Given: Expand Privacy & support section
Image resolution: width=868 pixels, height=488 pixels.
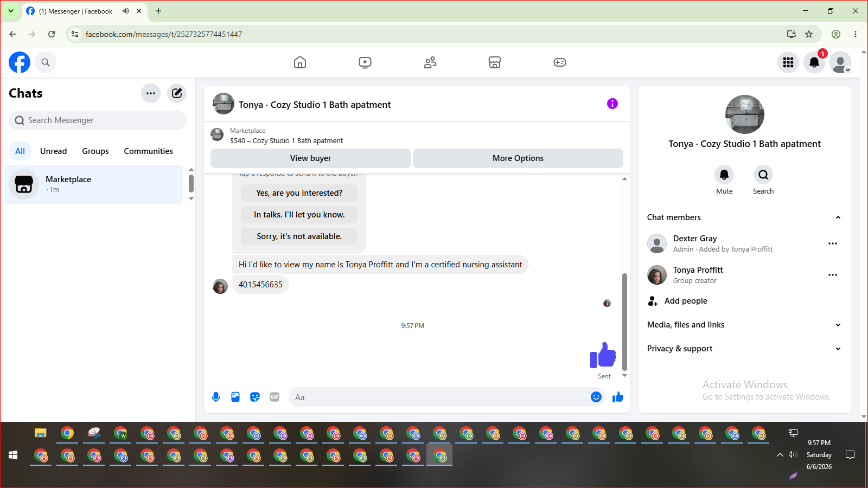Looking at the screenshot, I should pyautogui.click(x=745, y=349).
